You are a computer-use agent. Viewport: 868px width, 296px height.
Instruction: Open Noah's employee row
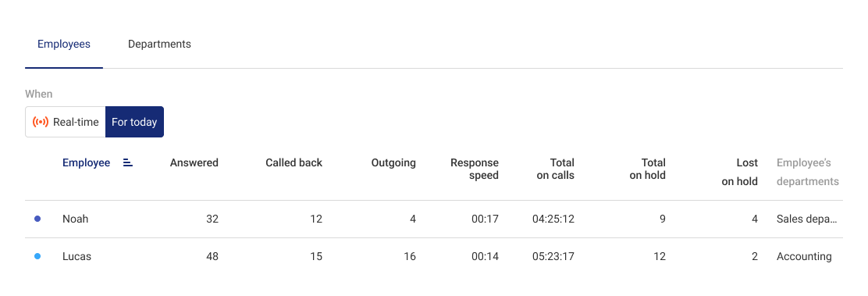(x=434, y=219)
